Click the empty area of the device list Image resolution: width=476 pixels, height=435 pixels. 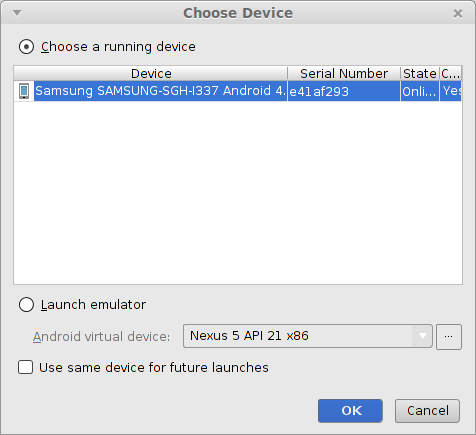click(x=238, y=193)
